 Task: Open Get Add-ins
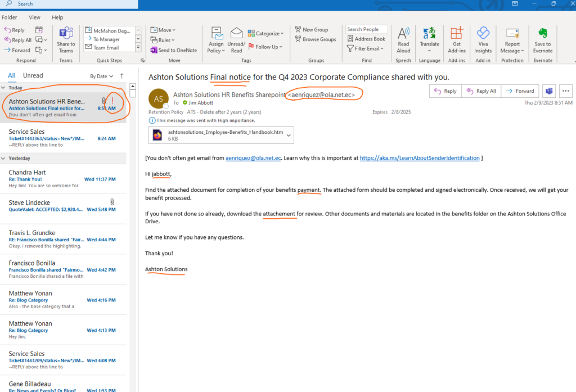pos(457,40)
